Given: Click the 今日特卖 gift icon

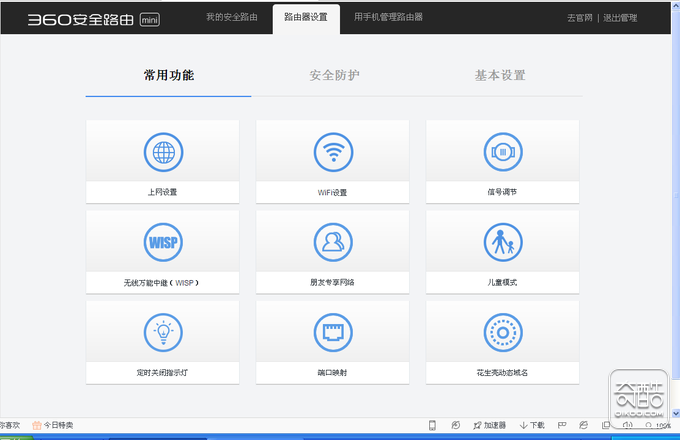Looking at the screenshot, I should (37, 425).
